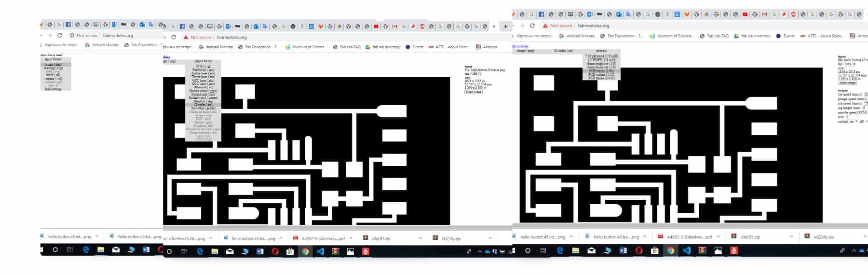
Task: Switch to the Facebook tab in left window
Action: pos(68,25)
